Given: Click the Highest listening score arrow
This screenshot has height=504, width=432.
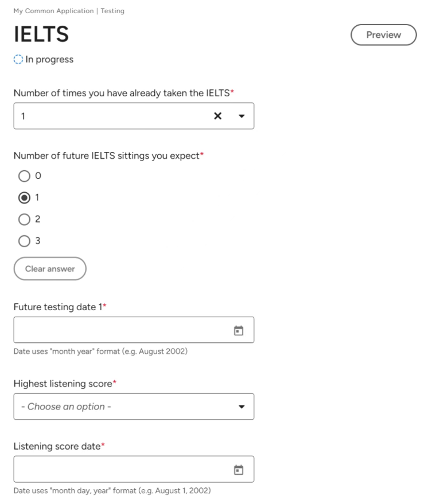Looking at the screenshot, I should (242, 407).
